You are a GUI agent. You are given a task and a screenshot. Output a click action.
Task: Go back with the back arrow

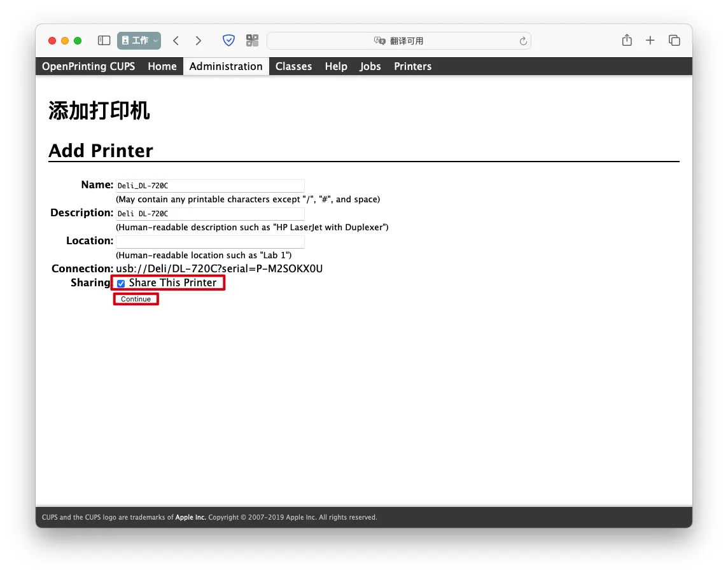(176, 41)
